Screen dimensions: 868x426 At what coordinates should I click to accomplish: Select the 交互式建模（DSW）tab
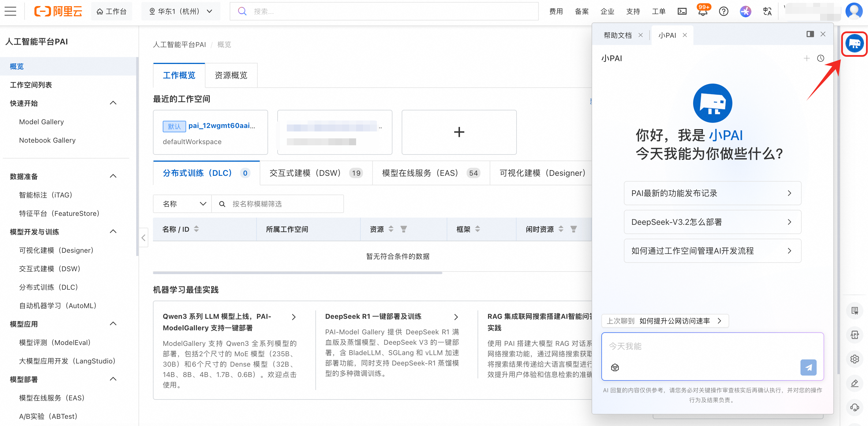tap(316, 173)
